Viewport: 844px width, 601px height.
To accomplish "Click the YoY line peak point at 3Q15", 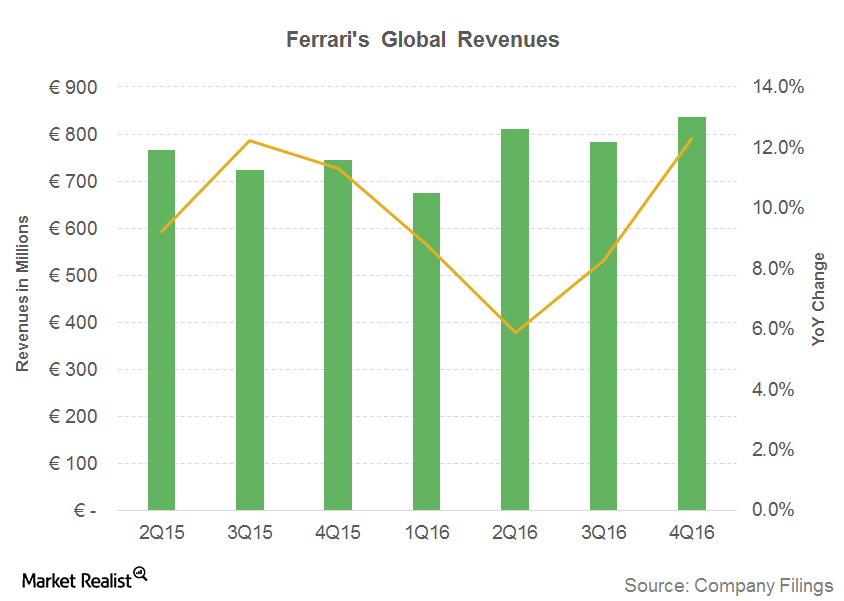I will pos(250,141).
